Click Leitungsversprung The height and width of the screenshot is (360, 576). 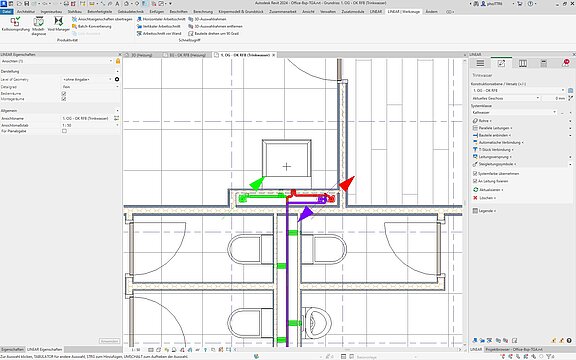click(x=492, y=157)
